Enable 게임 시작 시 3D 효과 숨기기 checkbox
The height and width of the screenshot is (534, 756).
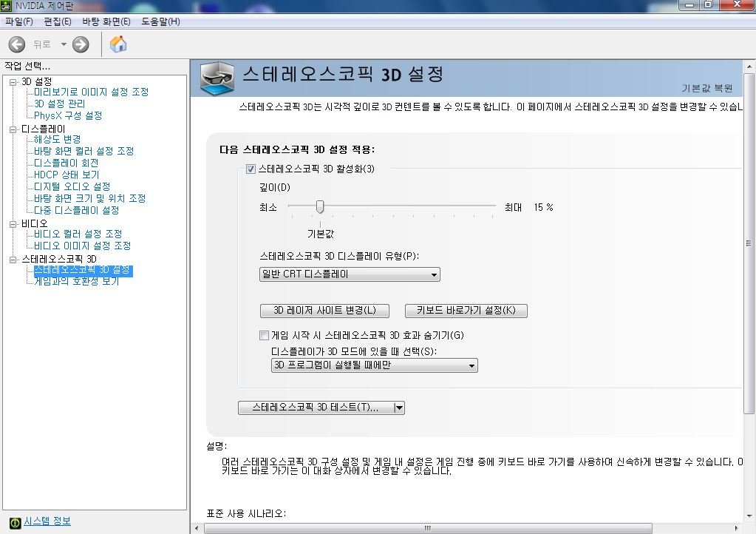point(265,335)
